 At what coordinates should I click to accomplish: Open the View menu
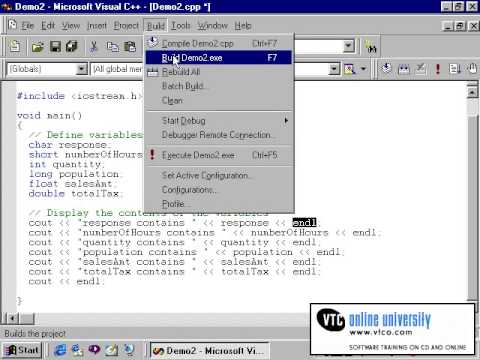pyautogui.click(x=71, y=26)
